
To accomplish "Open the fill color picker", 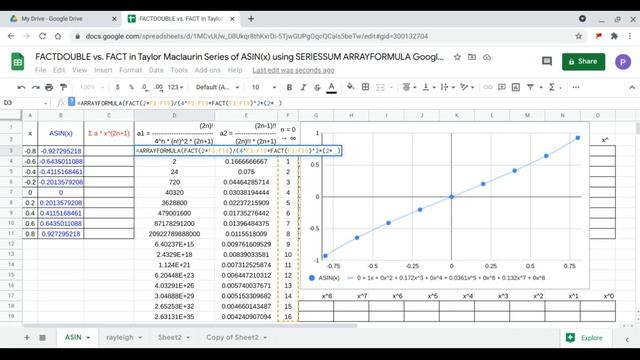I will [350, 87].
